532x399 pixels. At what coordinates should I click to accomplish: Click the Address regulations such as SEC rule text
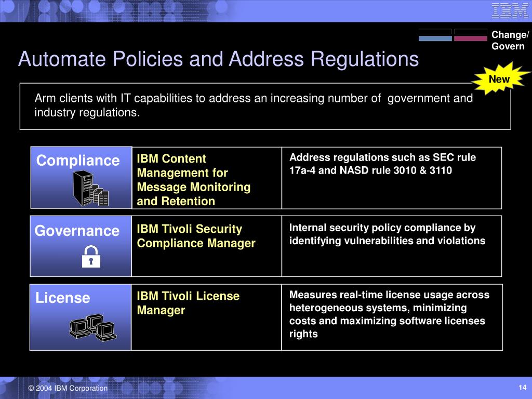(383, 164)
